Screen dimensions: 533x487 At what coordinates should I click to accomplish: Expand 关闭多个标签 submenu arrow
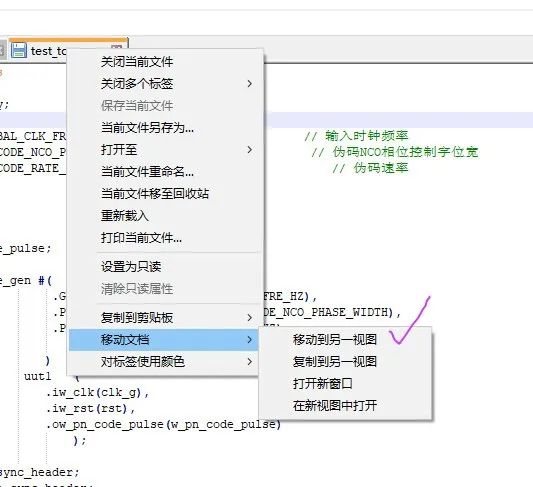pyautogui.click(x=250, y=84)
